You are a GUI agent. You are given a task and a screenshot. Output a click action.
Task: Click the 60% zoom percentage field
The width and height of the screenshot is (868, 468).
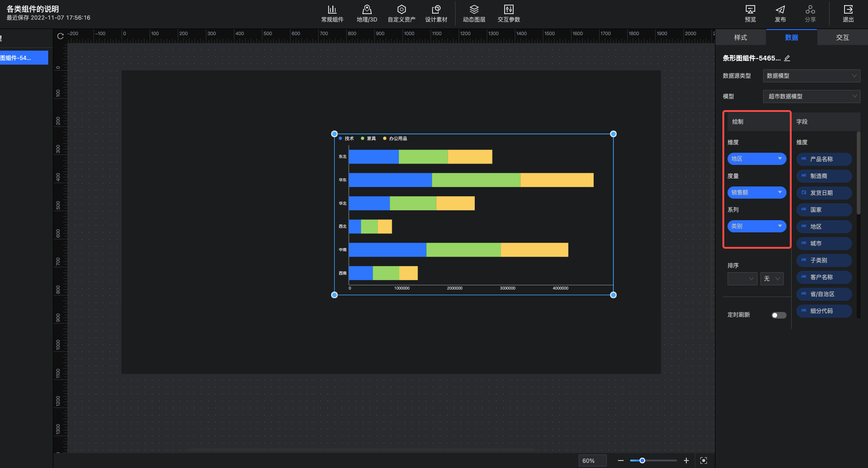(x=592, y=461)
